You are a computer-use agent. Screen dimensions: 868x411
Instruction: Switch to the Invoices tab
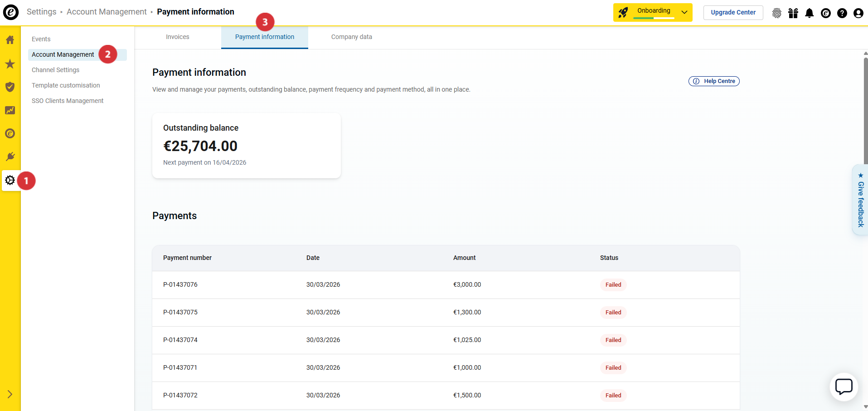click(177, 37)
